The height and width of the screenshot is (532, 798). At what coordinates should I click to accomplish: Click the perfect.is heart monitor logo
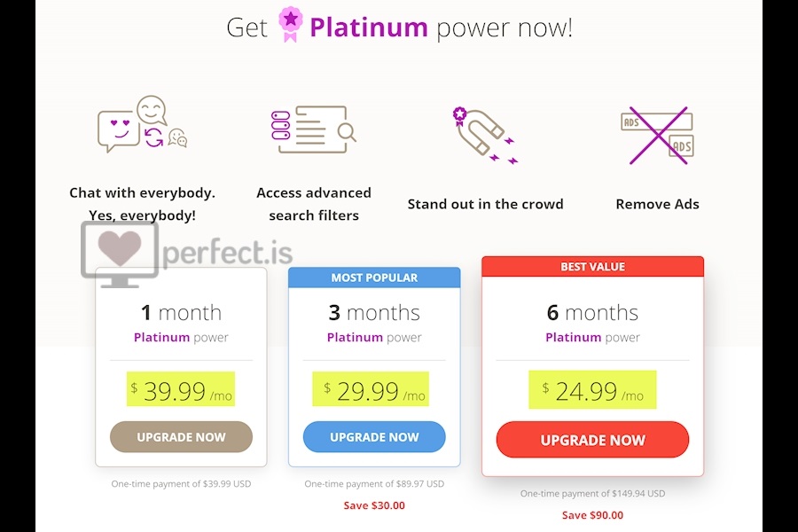(x=186, y=254)
